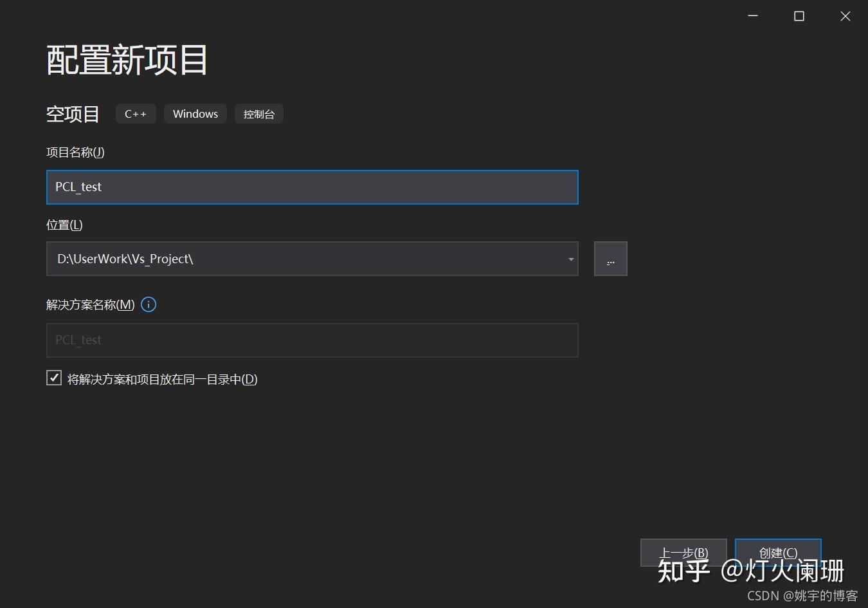
Task: Click 创建(C) to create the project
Action: tap(778, 552)
